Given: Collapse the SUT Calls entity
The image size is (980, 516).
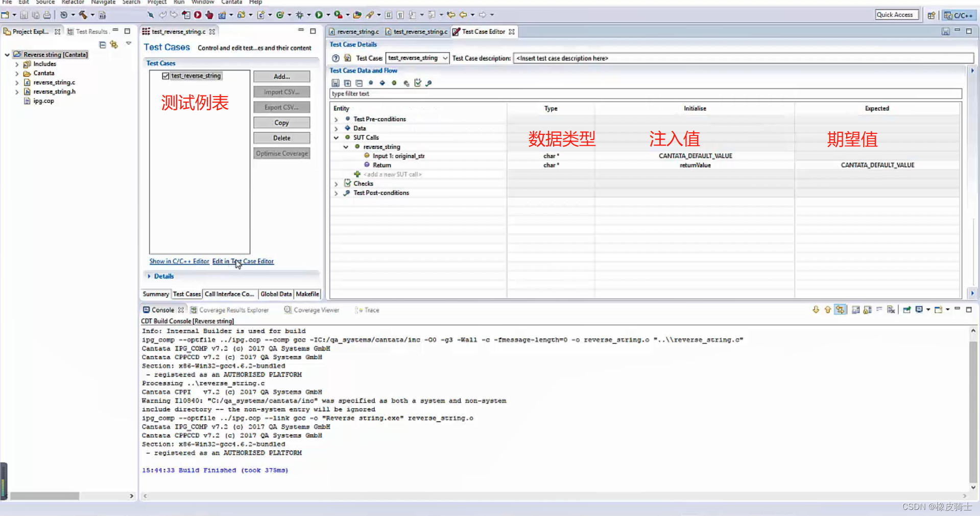Looking at the screenshot, I should 336,138.
